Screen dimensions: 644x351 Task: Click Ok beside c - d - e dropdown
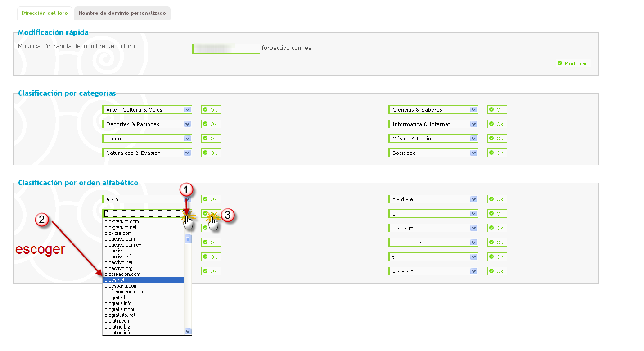pos(497,199)
